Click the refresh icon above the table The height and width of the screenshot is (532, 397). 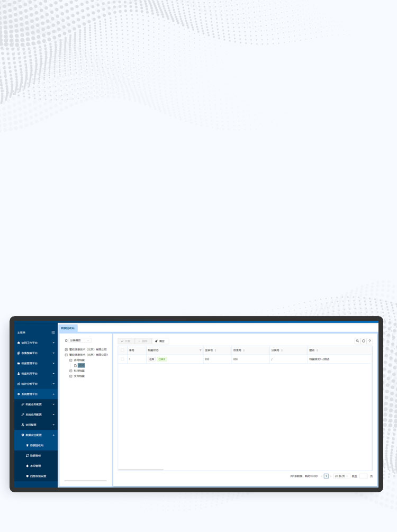click(x=363, y=341)
